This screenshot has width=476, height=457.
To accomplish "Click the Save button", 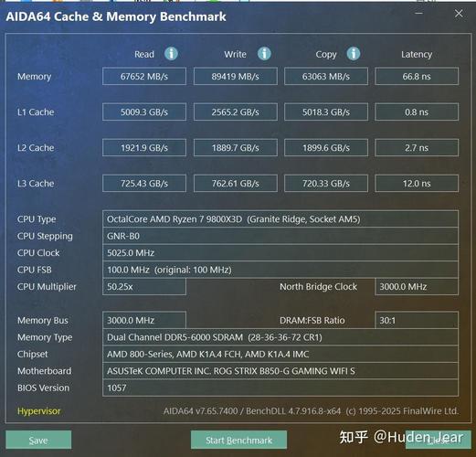I will coord(38,440).
